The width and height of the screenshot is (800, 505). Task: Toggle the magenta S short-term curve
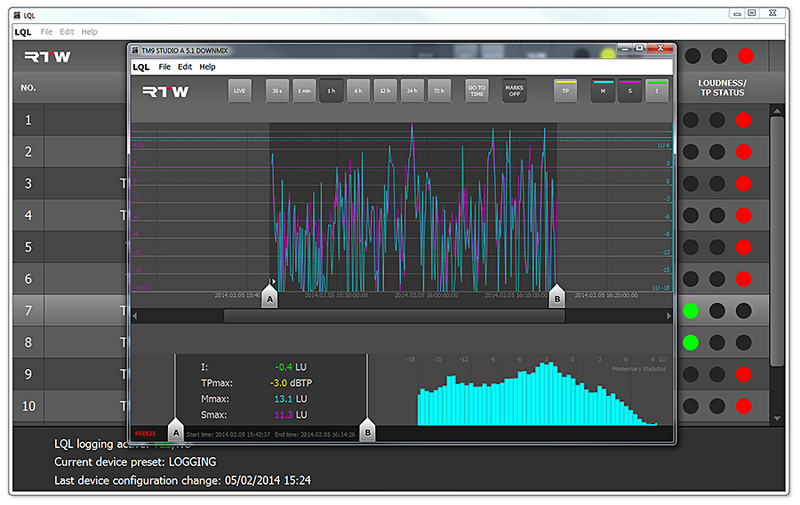point(630,91)
